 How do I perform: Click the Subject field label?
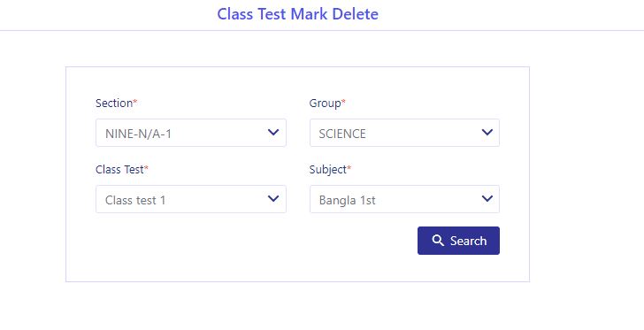(x=327, y=170)
